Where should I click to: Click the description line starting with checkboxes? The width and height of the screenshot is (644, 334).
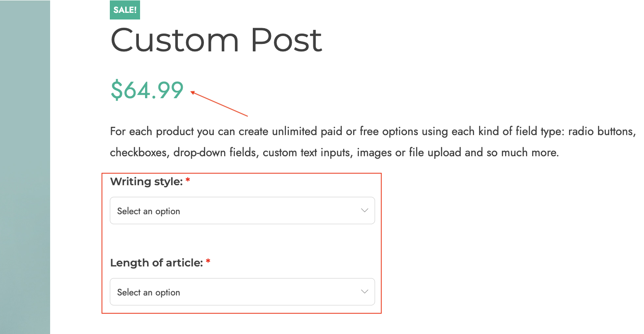334,152
